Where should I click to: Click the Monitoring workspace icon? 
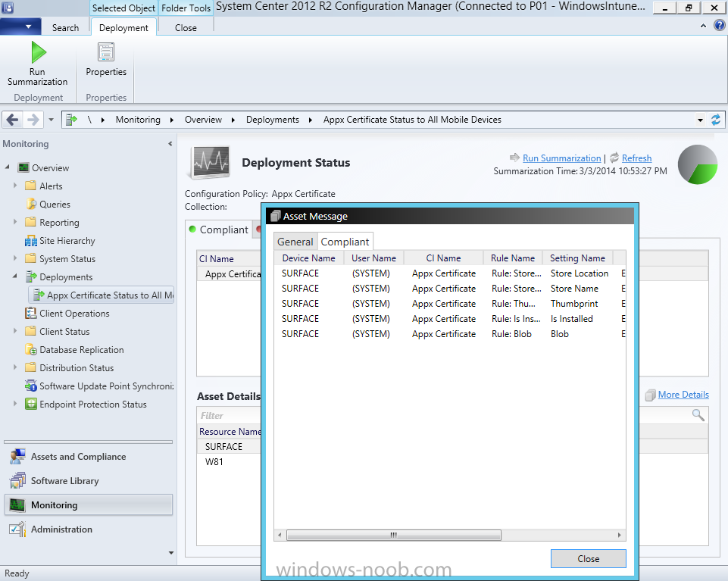17,504
